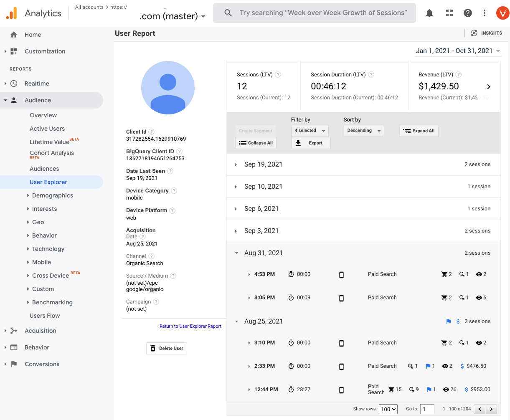Click the Return to User Explorer Report link
Viewport: 510px width, 420px height.
tap(190, 326)
